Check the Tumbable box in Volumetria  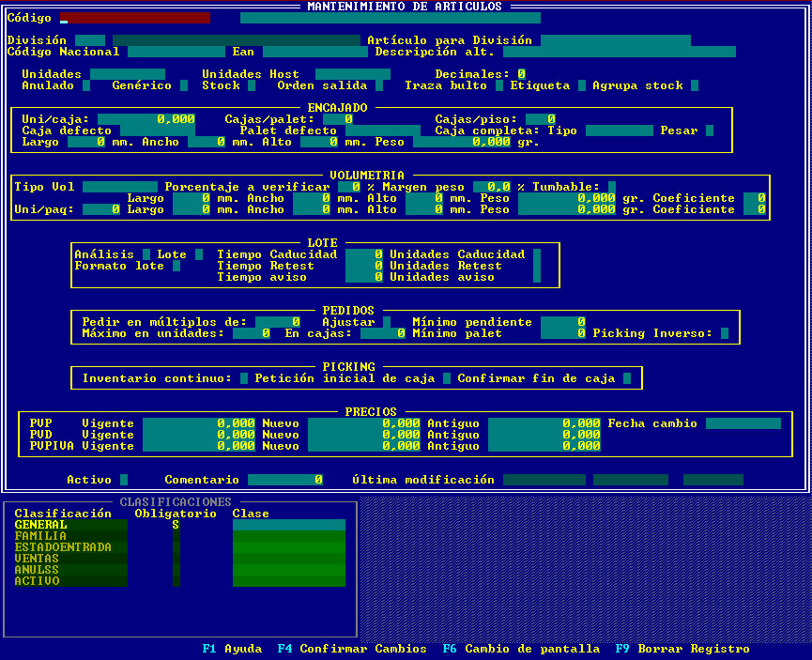[612, 187]
